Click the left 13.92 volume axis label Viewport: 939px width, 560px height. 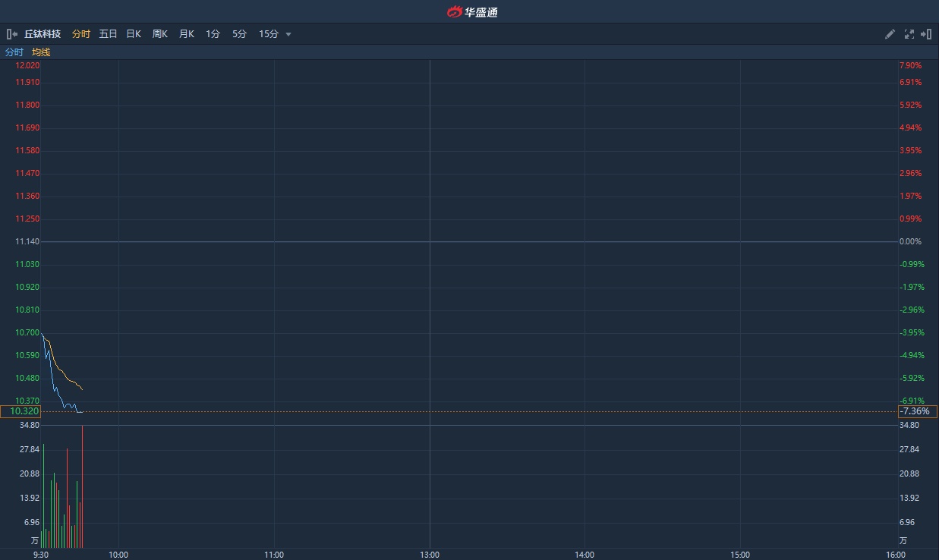[x=30, y=498]
